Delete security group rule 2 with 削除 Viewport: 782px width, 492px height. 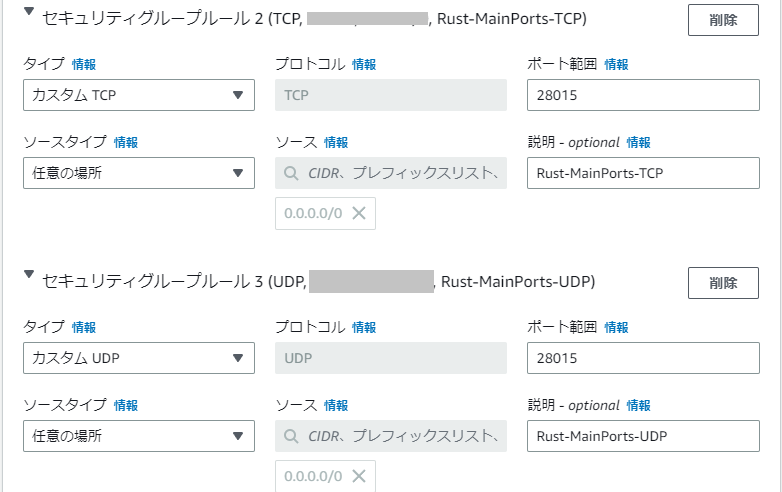pyautogui.click(x=723, y=20)
